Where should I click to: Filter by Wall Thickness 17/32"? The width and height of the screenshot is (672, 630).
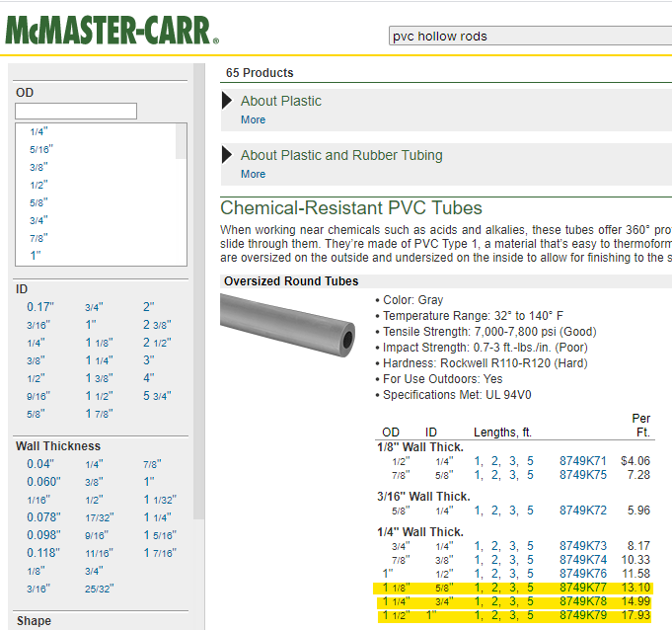[100, 517]
